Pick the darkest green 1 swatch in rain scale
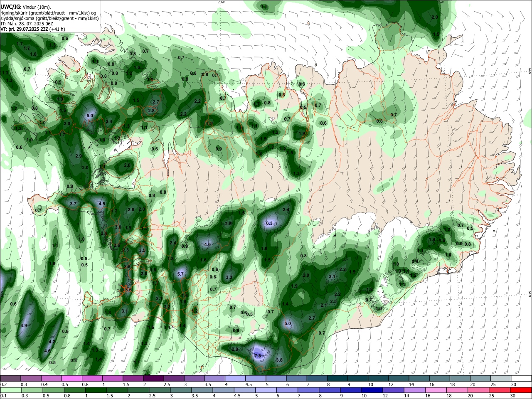The width and height of the screenshot is (532, 399). click(x=96, y=390)
